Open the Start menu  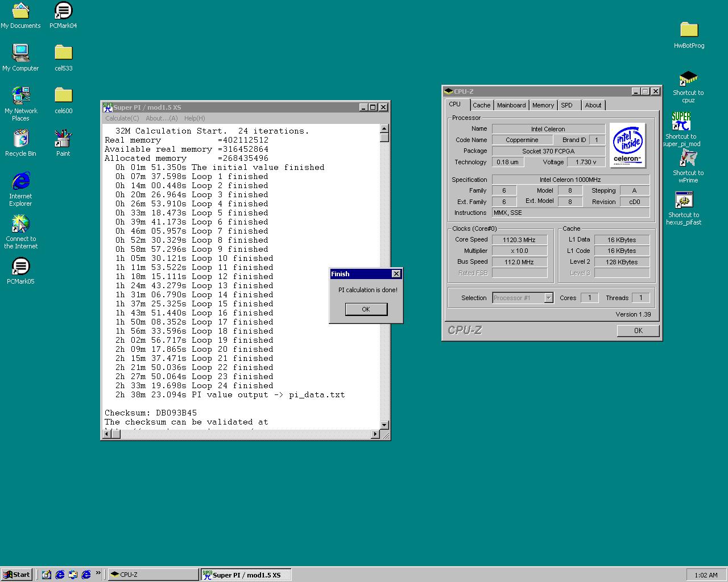(16, 575)
